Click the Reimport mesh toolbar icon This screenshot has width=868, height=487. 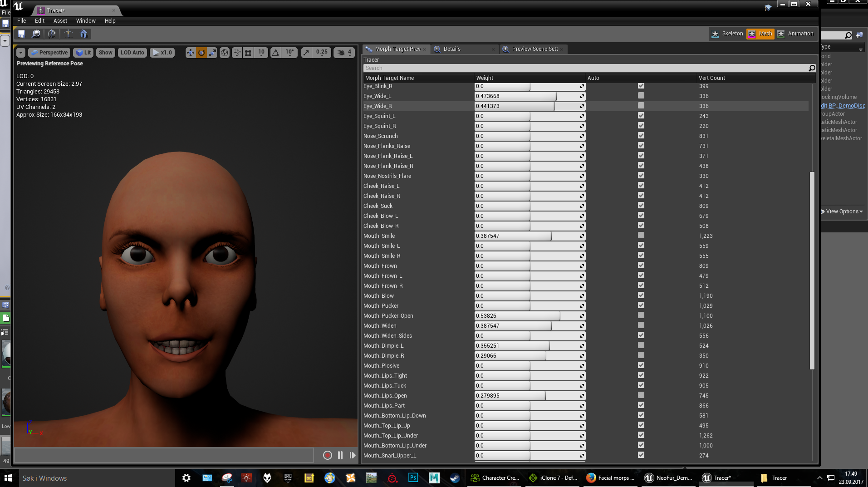click(52, 34)
